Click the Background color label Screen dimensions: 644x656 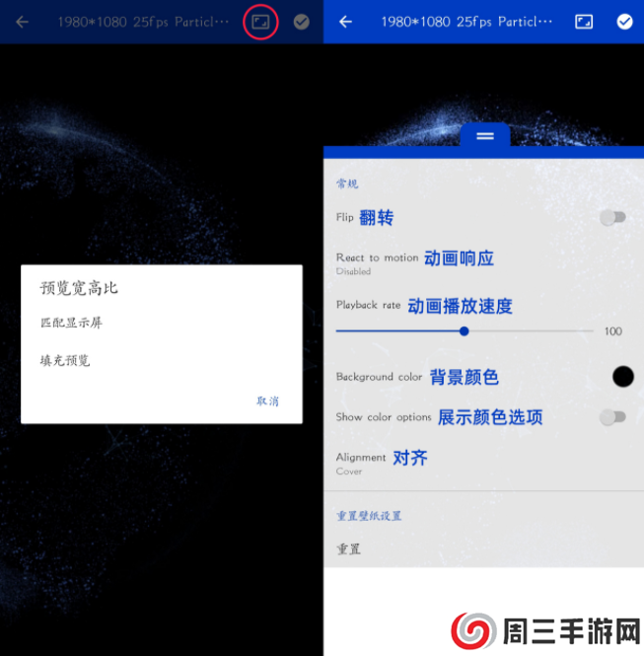pos(379,377)
